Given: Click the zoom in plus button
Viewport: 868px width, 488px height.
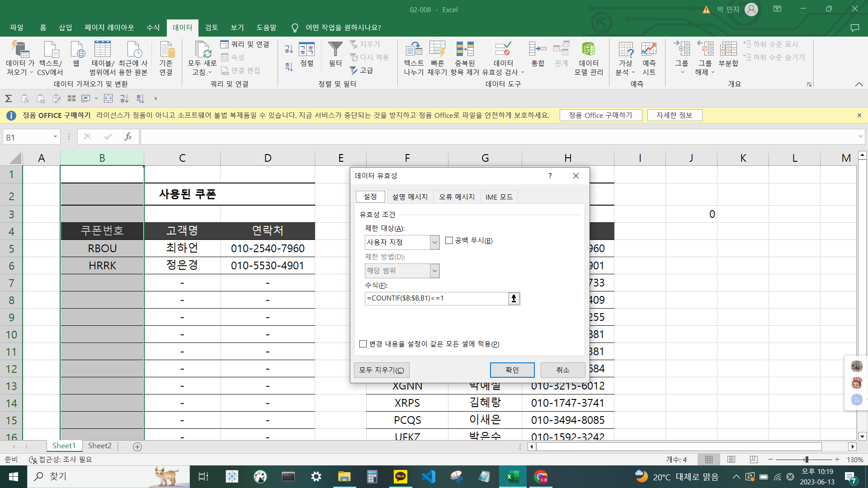Looking at the screenshot, I should coord(837,460).
